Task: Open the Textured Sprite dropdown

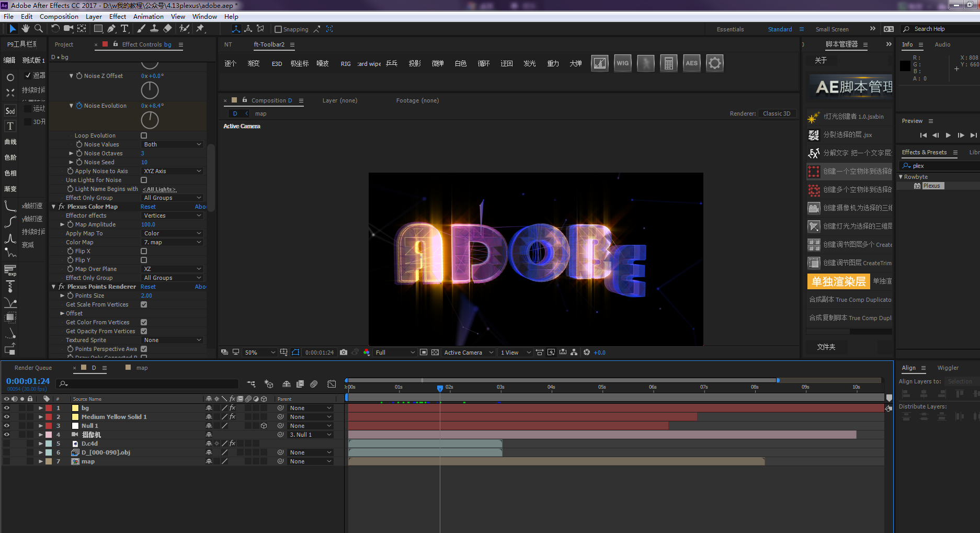Action: pyautogui.click(x=172, y=340)
